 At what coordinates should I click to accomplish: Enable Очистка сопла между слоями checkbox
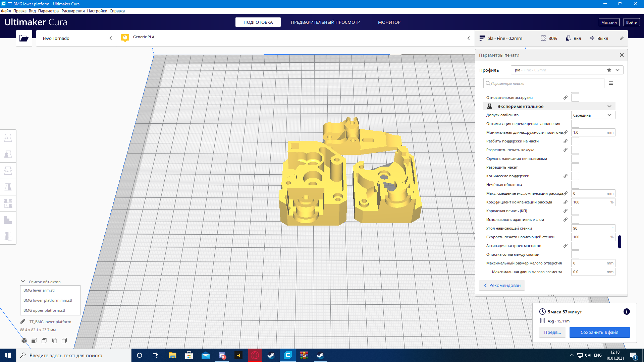[575, 254]
